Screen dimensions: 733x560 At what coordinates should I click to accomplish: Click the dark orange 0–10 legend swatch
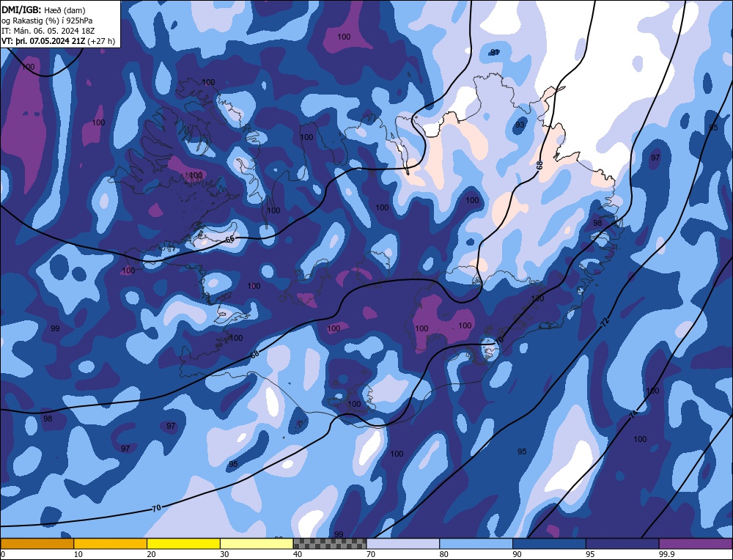(37, 544)
